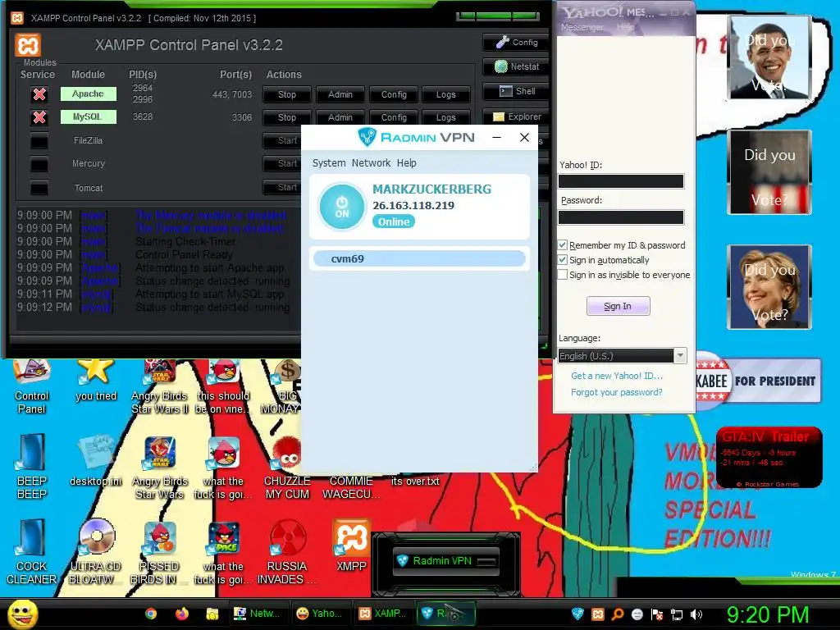
Task: Click the magnifier tray icon
Action: 618,614
